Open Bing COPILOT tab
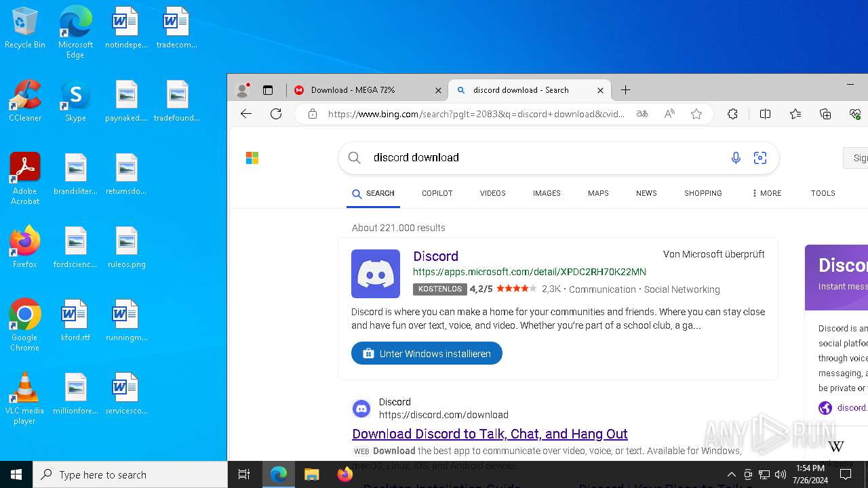Viewport: 868px width, 488px height. pyautogui.click(x=437, y=193)
